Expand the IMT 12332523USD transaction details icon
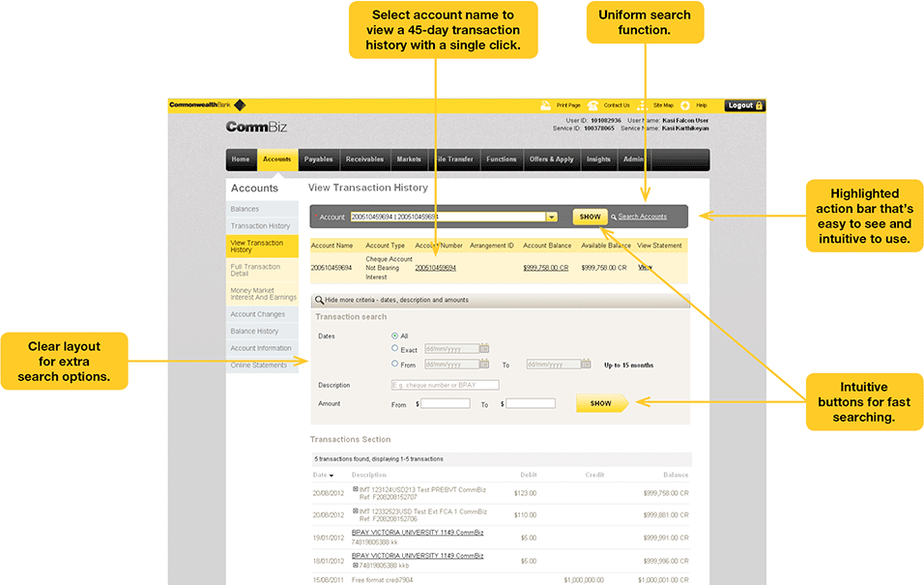 [356, 511]
